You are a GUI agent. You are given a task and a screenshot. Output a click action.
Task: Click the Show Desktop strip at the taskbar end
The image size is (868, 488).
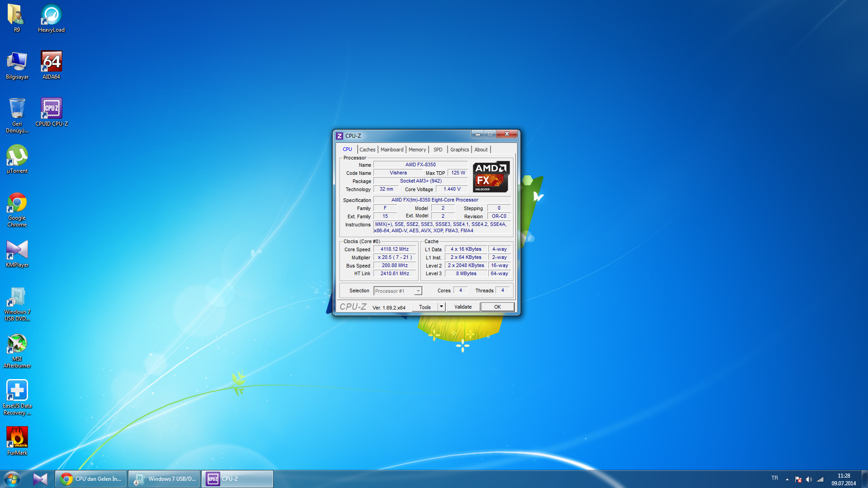coord(864,479)
